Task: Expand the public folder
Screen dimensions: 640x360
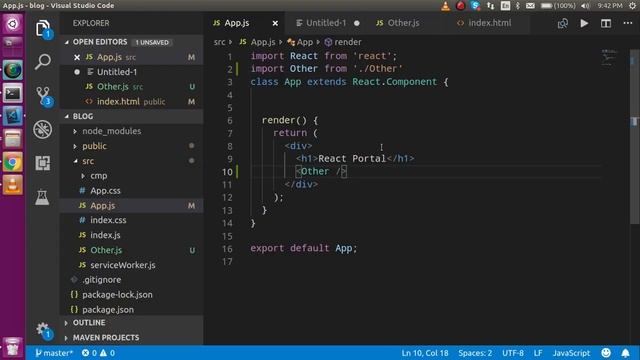Action: [75, 146]
